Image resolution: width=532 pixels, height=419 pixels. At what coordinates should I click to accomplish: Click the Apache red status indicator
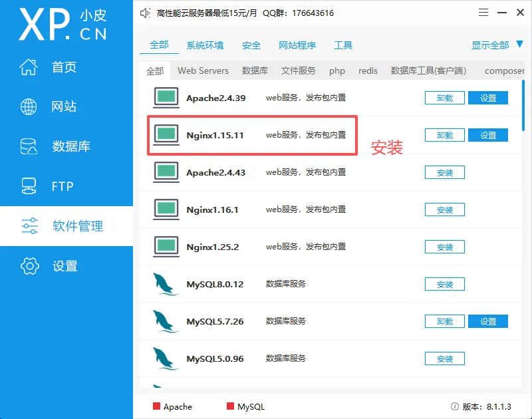pos(156,406)
